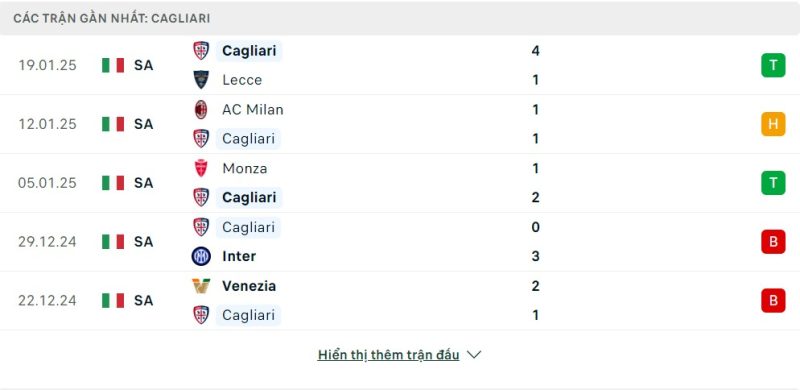800x390 pixels.
Task: Click Các trận gần nhất: Cagliari header
Action: click(112, 18)
